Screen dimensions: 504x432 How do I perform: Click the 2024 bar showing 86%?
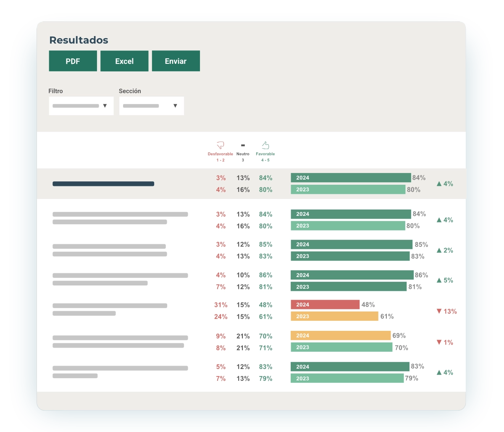coord(352,275)
